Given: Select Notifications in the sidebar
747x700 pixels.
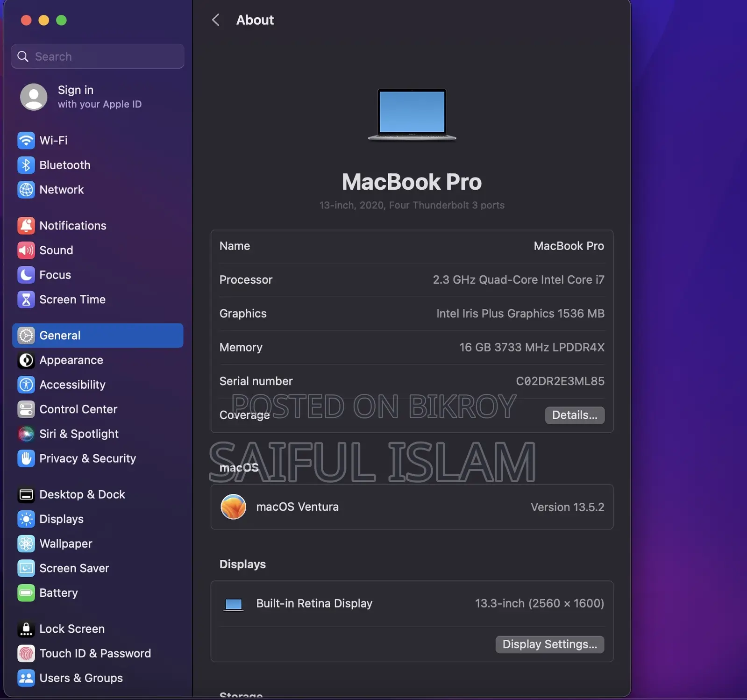Looking at the screenshot, I should [x=98, y=226].
